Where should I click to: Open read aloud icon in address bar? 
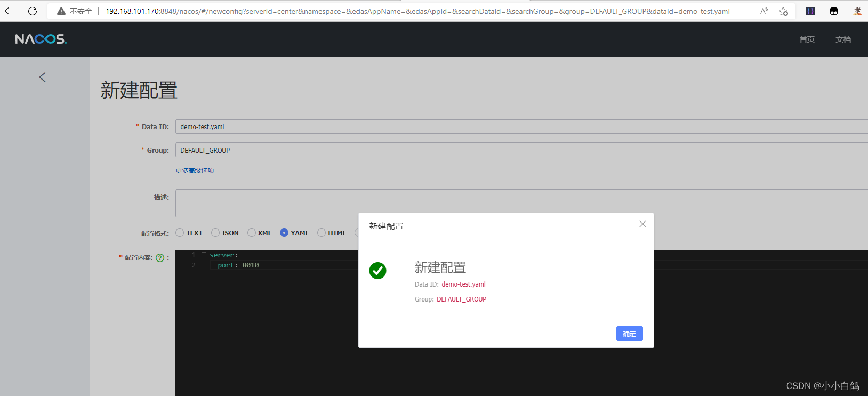pyautogui.click(x=764, y=11)
